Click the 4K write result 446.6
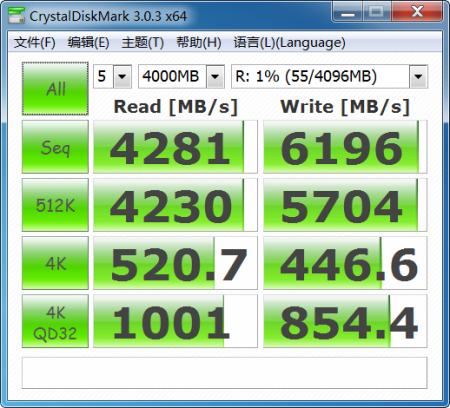 tap(345, 263)
